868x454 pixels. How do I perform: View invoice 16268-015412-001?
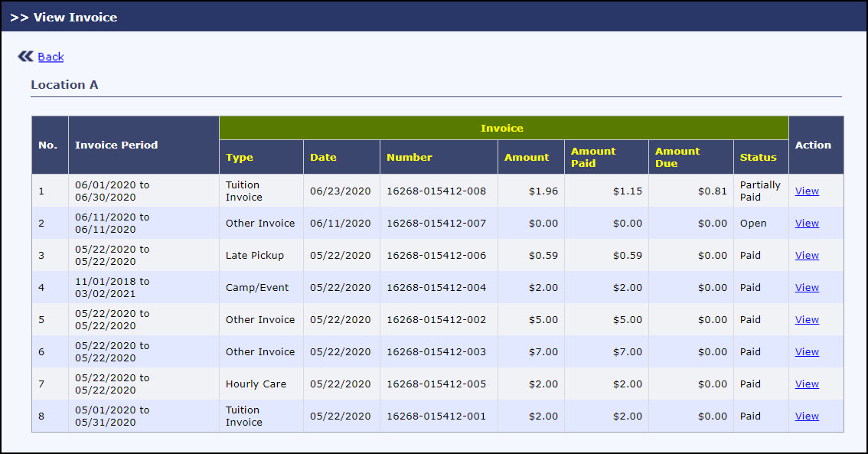[806, 416]
